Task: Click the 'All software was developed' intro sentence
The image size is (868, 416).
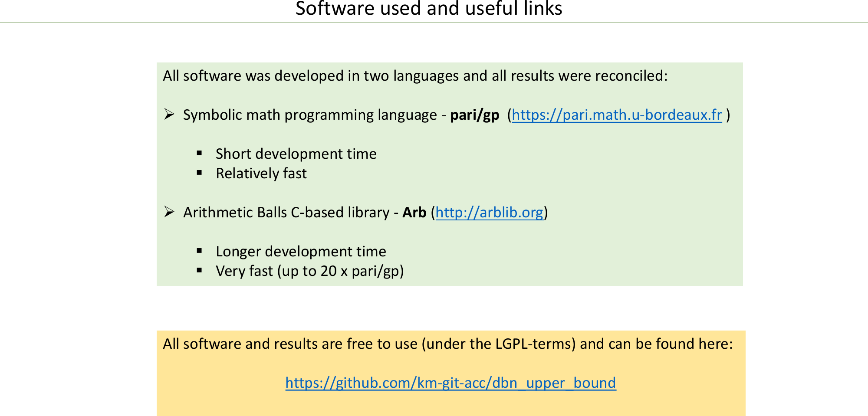Action: click(x=415, y=76)
